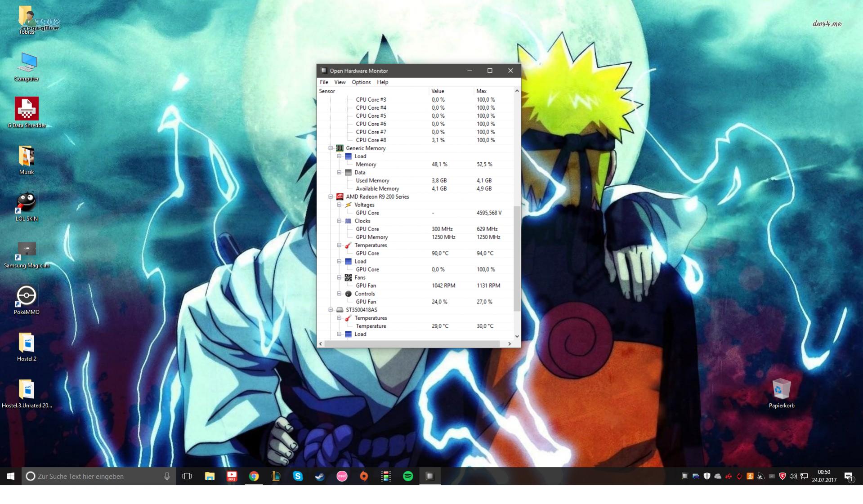Select the LOL SKIN desktop shortcut
Image resolution: width=863 pixels, height=504 pixels.
[x=27, y=207]
